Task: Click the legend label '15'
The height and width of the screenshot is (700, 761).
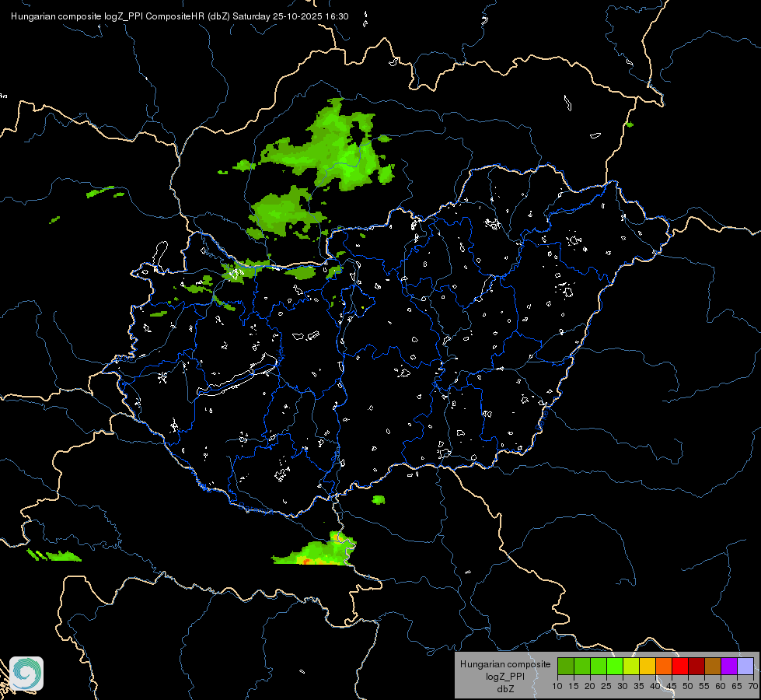Action: [574, 687]
